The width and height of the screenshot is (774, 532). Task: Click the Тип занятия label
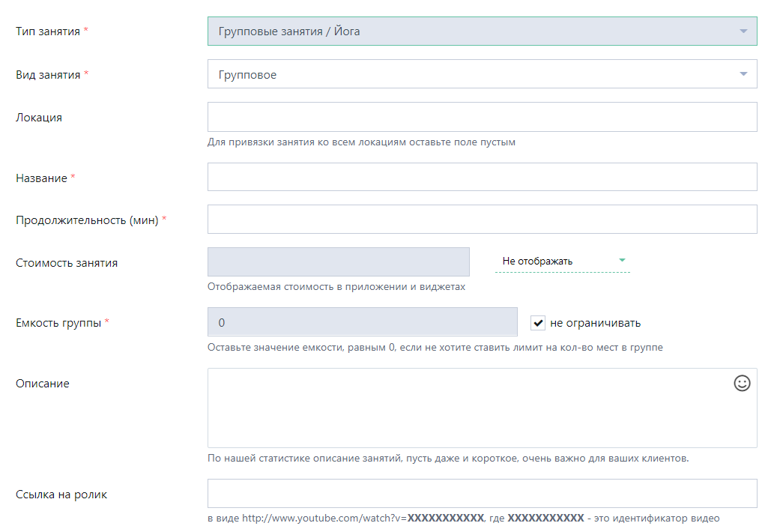[x=48, y=31]
